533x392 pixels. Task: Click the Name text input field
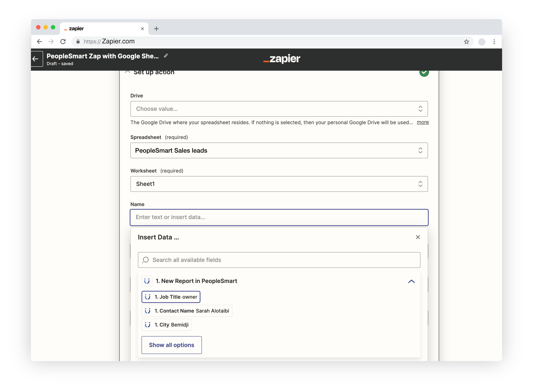279,217
